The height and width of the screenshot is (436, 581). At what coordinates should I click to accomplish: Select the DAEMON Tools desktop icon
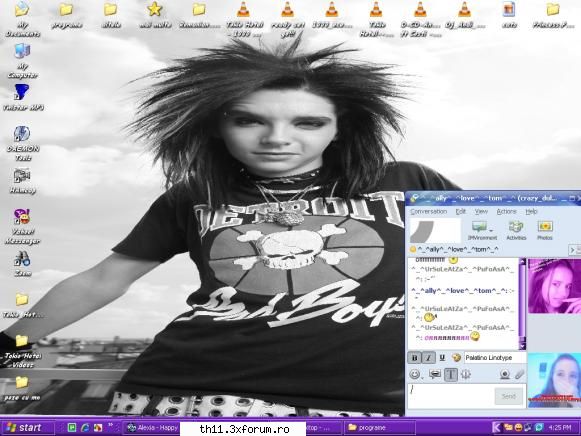pyautogui.click(x=22, y=144)
